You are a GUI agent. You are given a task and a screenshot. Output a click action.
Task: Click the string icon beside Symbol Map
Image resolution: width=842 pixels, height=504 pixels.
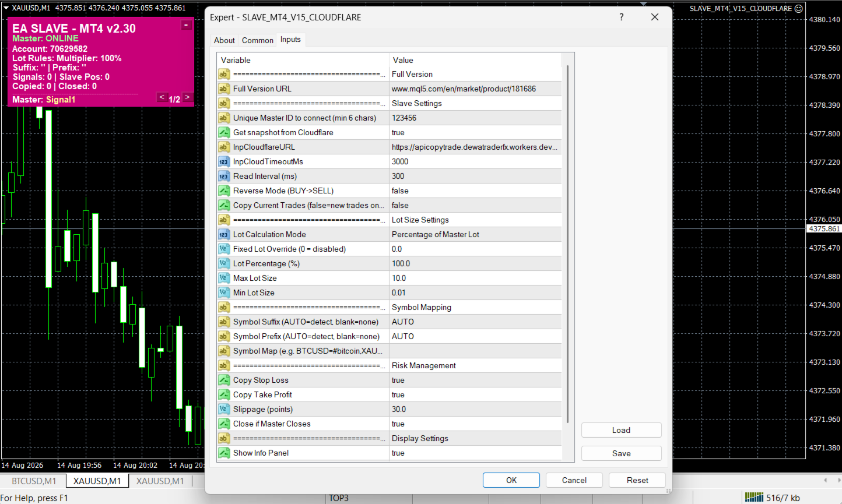pos(224,351)
